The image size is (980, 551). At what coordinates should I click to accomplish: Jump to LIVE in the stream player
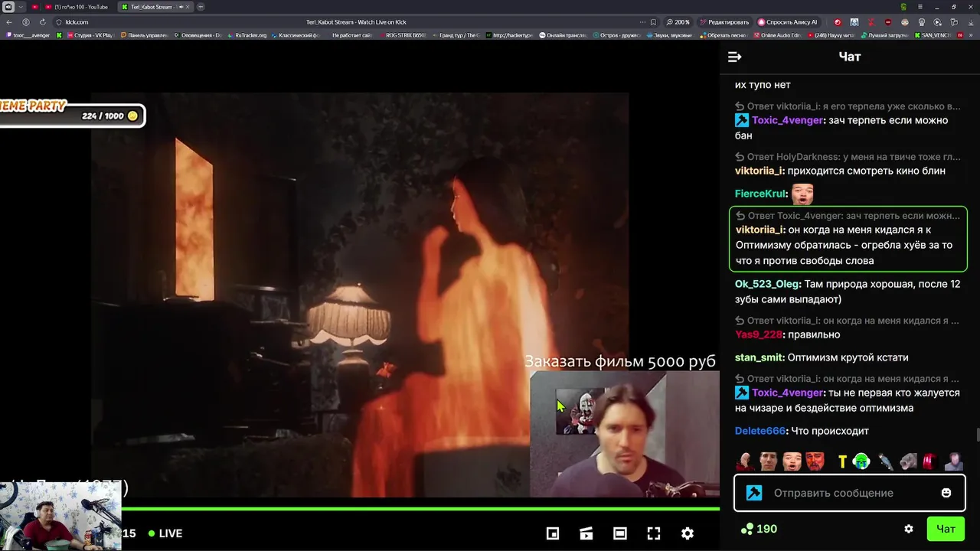pyautogui.click(x=165, y=533)
